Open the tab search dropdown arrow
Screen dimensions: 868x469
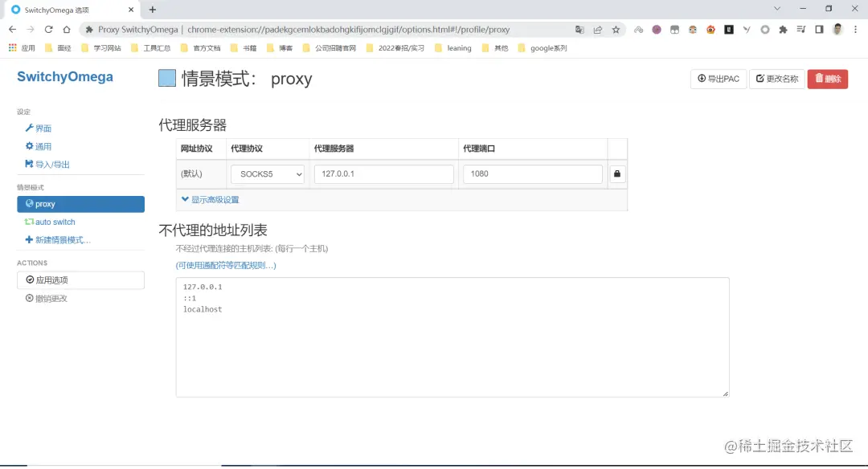pyautogui.click(x=776, y=9)
